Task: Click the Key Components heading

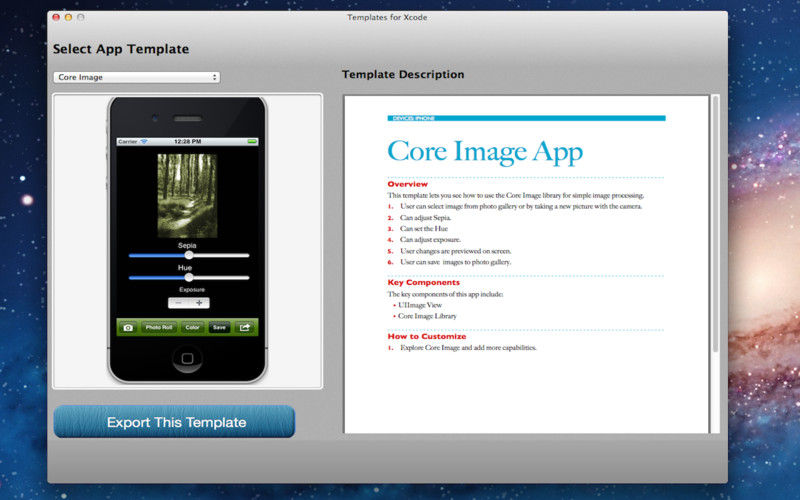Action: coord(423,282)
